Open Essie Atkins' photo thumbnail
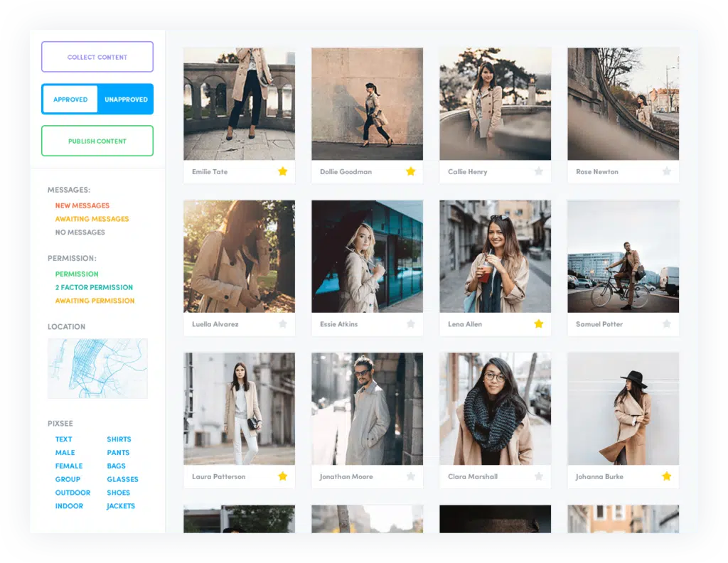The height and width of the screenshot is (563, 728). [x=367, y=256]
